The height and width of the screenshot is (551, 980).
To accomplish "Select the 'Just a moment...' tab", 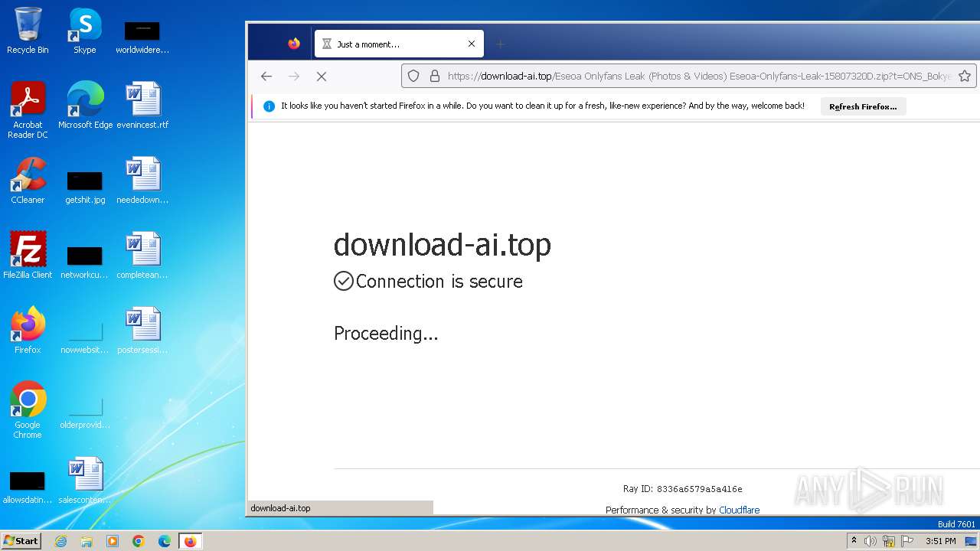I will click(399, 44).
